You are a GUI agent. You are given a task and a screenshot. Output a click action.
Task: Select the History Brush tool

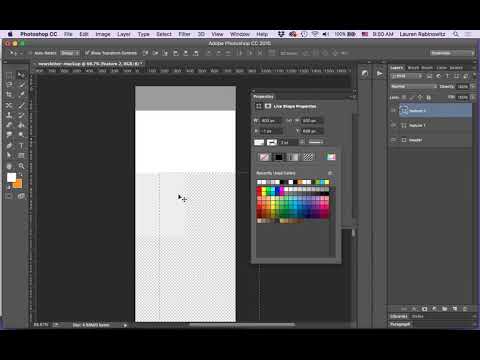tap(21, 115)
